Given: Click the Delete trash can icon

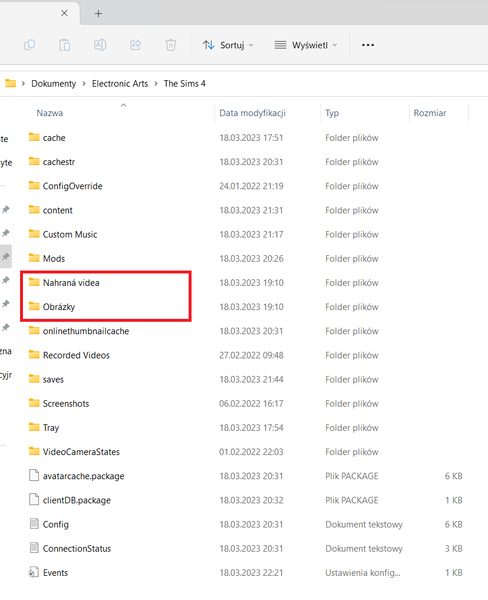Looking at the screenshot, I should (171, 45).
